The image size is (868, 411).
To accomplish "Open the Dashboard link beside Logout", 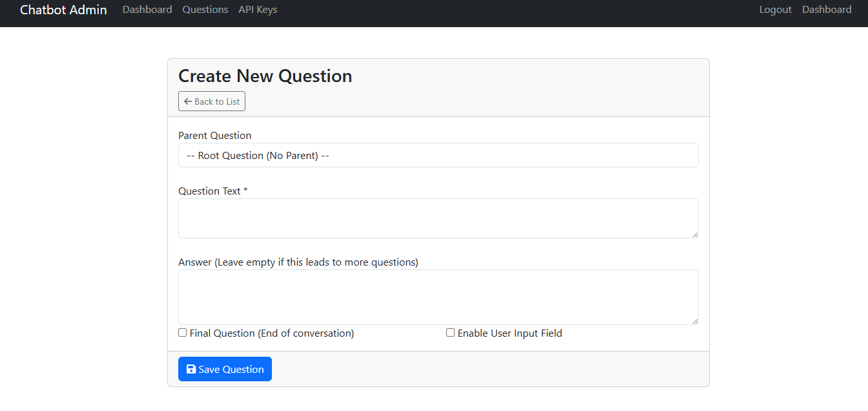I will coord(827,10).
